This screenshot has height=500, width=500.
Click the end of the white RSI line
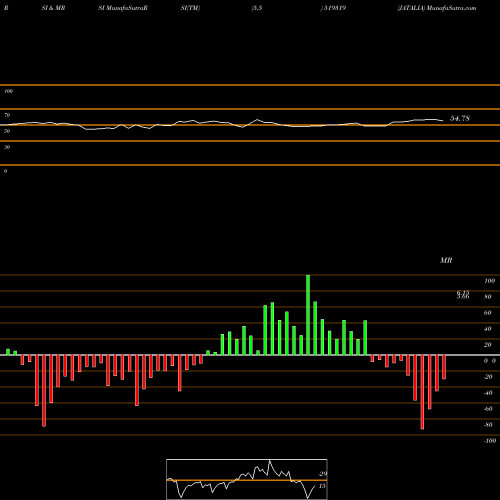click(443, 121)
